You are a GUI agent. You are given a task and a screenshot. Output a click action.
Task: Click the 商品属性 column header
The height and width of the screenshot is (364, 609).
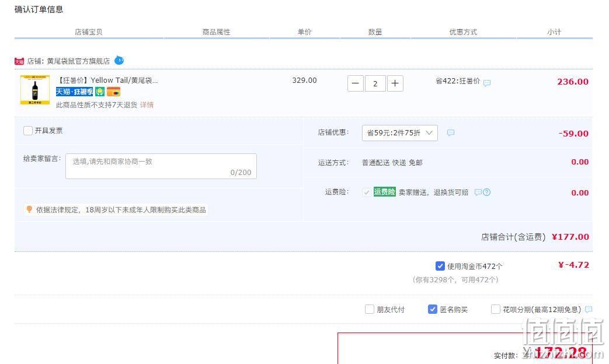point(217,32)
